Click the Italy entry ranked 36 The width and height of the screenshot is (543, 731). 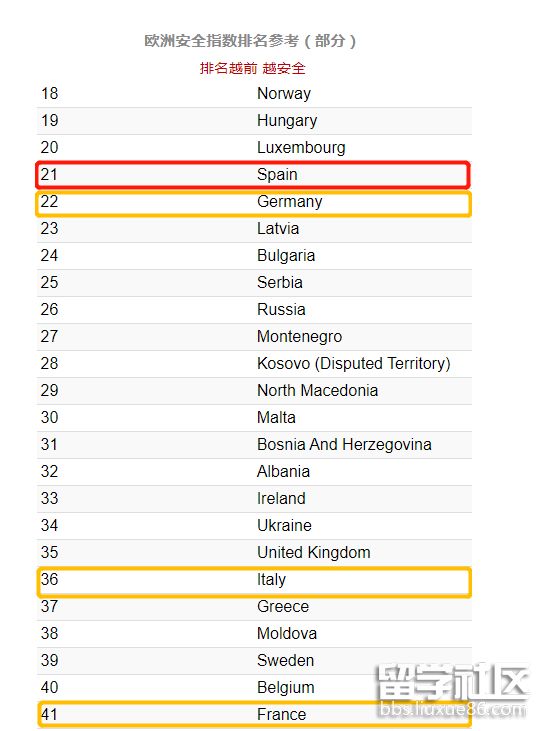pos(254,582)
